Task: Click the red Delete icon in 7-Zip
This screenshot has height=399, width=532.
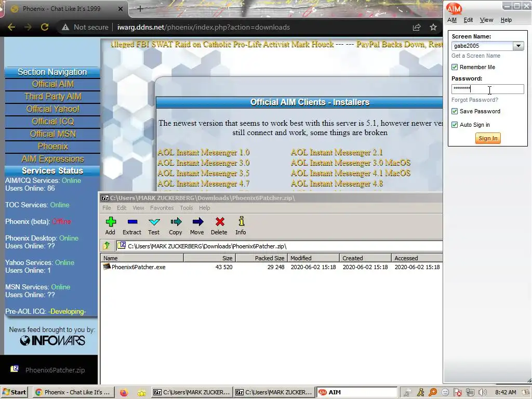Action: coord(220,222)
